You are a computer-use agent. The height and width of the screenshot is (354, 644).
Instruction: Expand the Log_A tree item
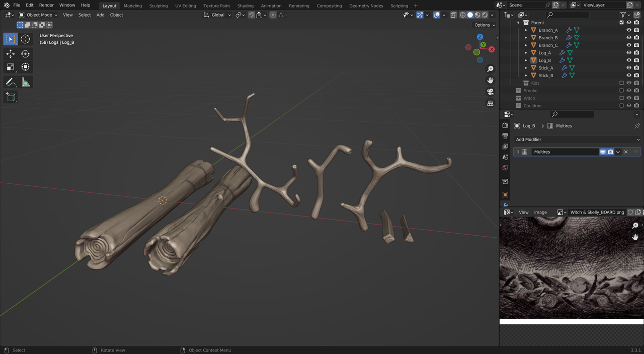pos(526,53)
